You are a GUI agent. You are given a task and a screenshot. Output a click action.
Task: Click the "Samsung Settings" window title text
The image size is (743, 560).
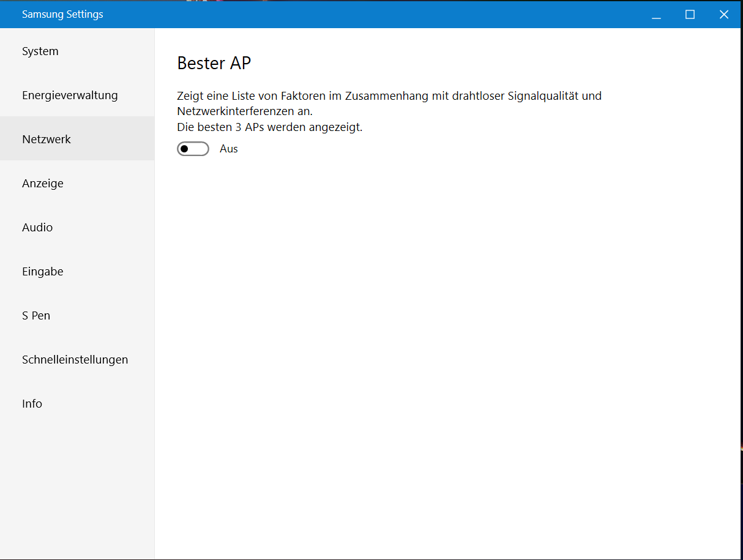(62, 15)
